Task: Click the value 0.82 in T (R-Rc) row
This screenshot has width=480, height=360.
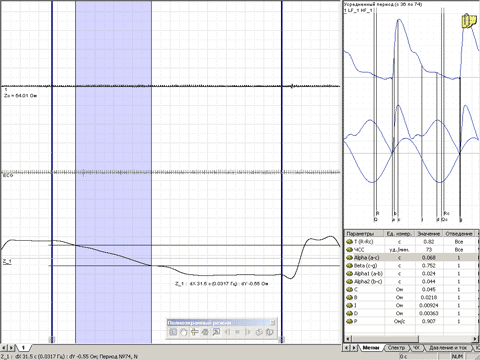Action: (429, 241)
